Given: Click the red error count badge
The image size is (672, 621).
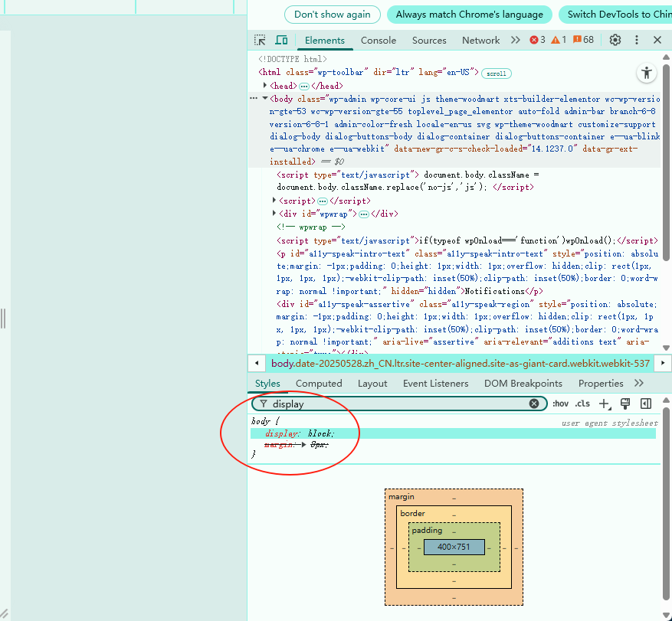Looking at the screenshot, I should click(537, 40).
